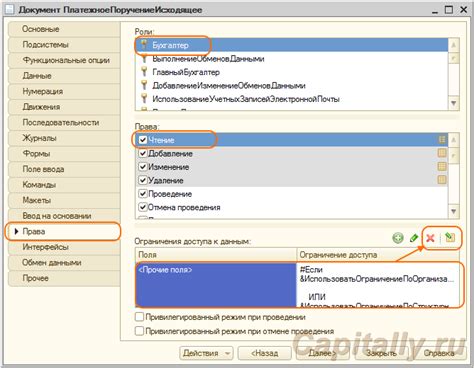The height and width of the screenshot is (368, 474).
Task: Edit access restriction with pencil icon
Action: (414, 238)
